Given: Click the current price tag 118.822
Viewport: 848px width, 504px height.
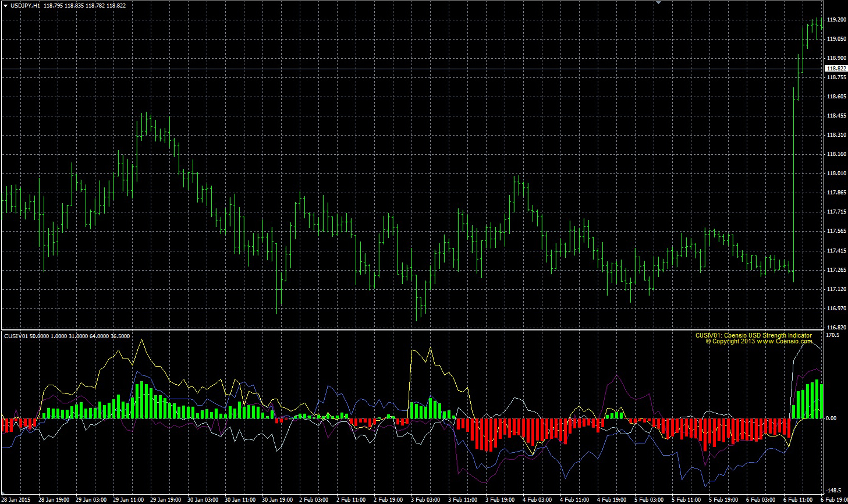Looking at the screenshot, I should pyautogui.click(x=836, y=69).
